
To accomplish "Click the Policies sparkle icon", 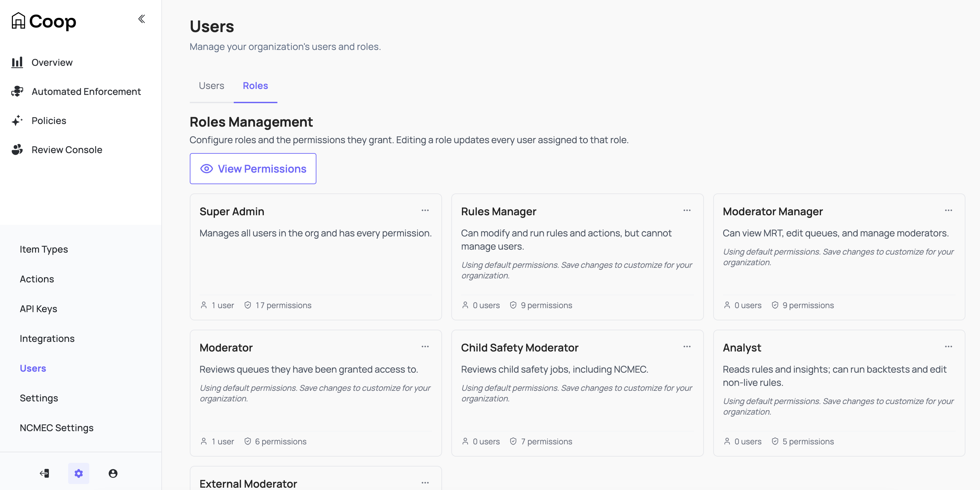I will pos(17,121).
